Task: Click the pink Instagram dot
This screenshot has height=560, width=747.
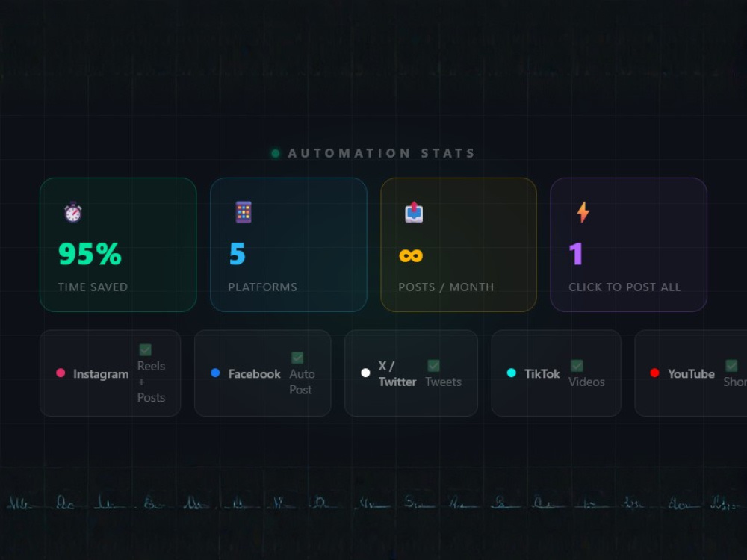Action: click(61, 373)
